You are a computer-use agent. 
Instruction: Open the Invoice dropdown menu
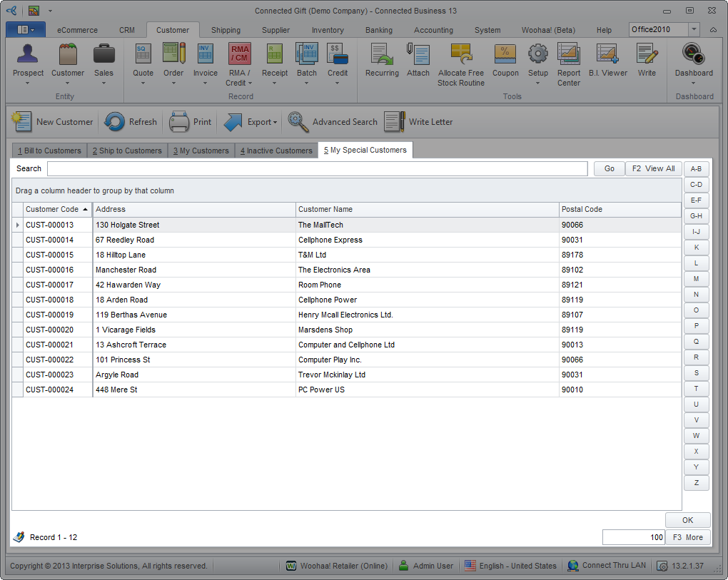206,83
